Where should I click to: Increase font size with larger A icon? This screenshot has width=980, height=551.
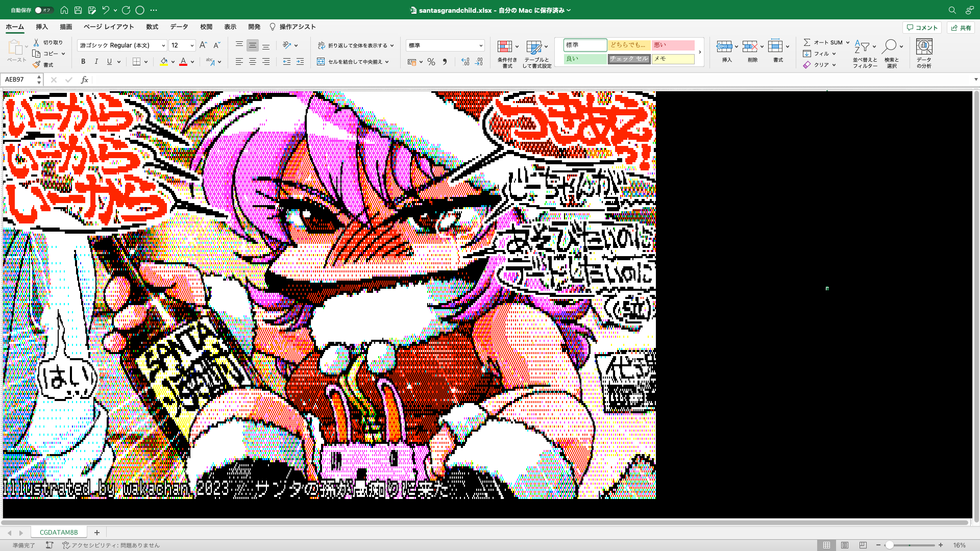[x=203, y=45]
